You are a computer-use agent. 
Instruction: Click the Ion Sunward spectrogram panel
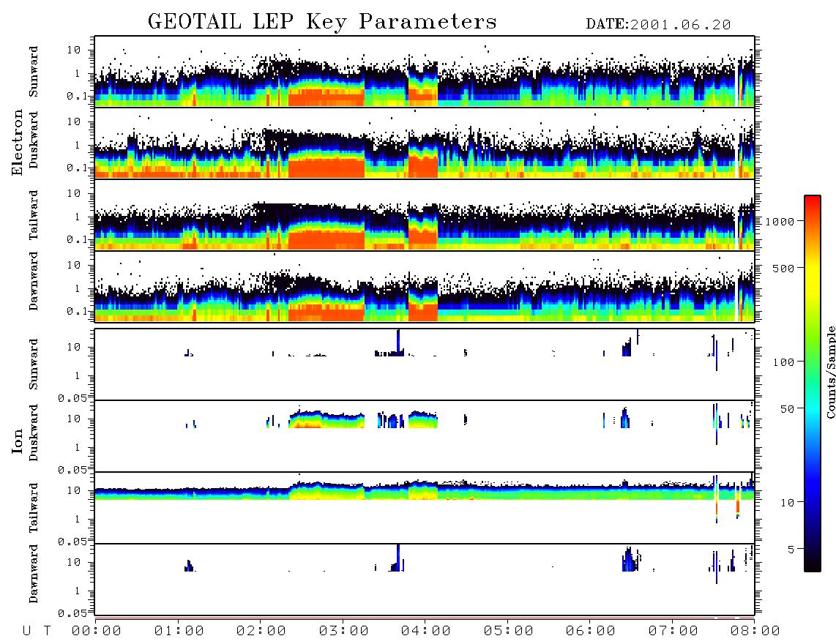(425, 364)
